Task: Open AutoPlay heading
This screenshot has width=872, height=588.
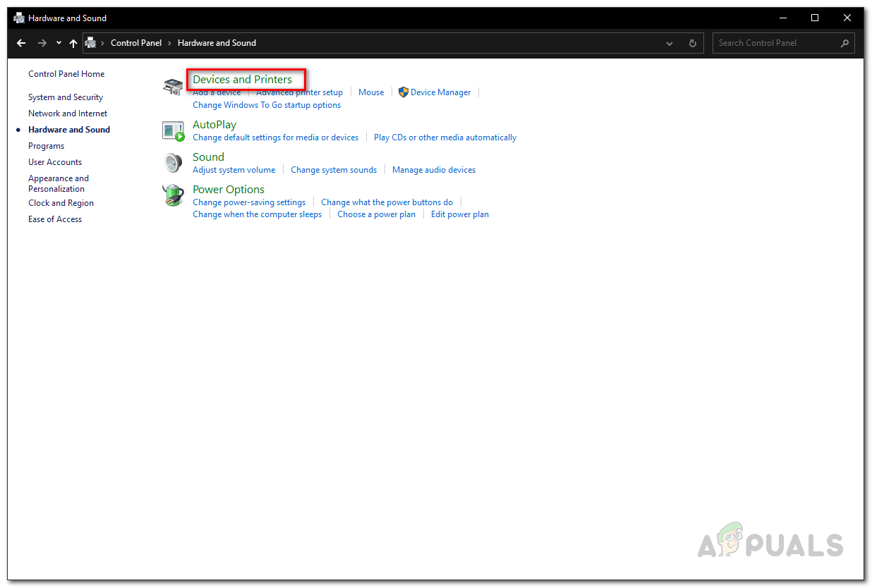Action: tap(214, 125)
